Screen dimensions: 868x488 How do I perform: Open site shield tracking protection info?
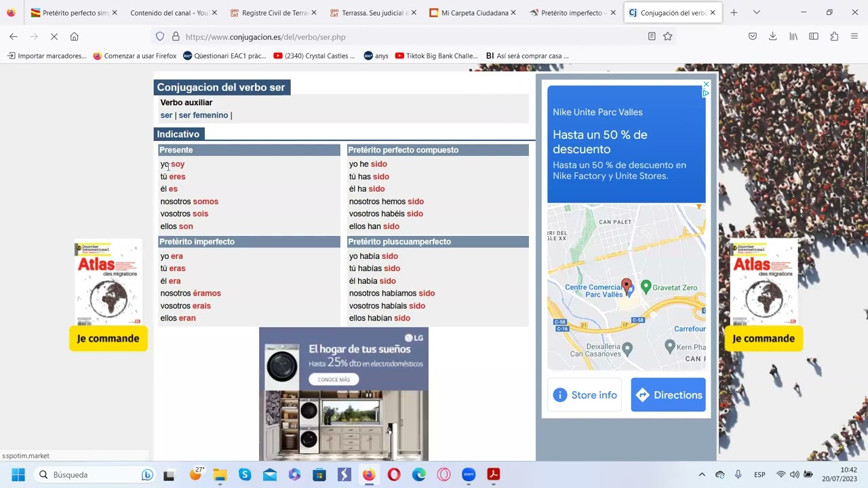click(x=160, y=37)
